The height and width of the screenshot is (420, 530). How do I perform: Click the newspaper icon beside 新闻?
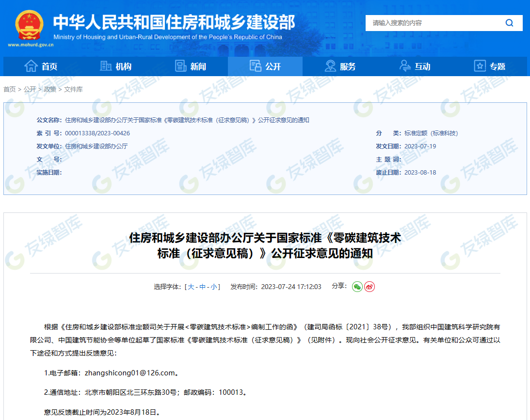181,66
